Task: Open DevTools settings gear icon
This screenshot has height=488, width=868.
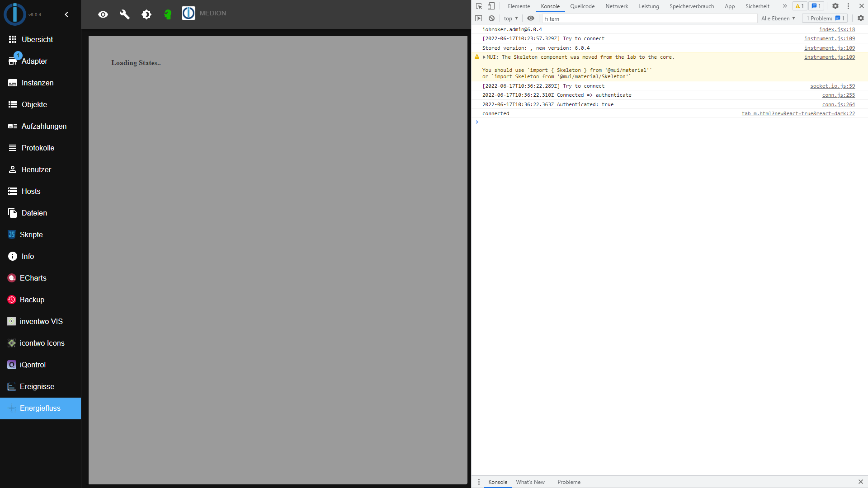Action: tap(835, 6)
